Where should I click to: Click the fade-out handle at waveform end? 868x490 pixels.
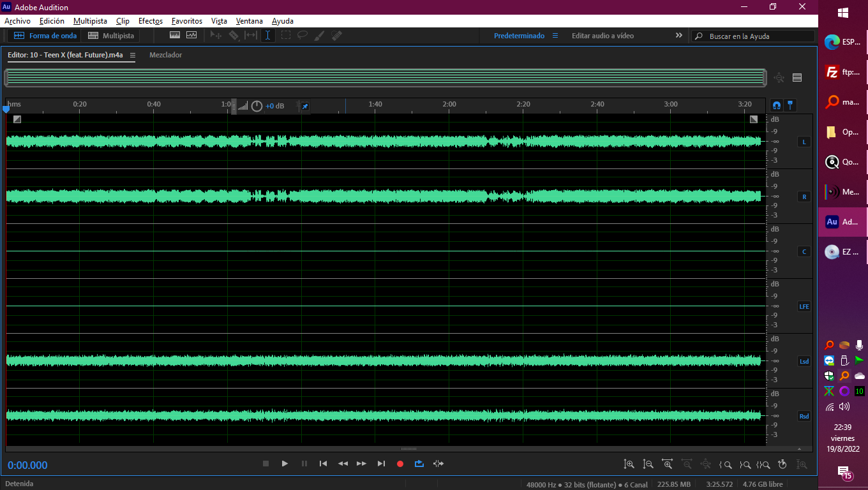click(754, 119)
